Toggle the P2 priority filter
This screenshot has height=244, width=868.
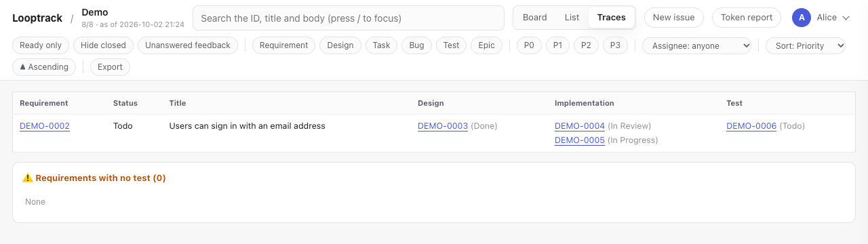[586, 45]
